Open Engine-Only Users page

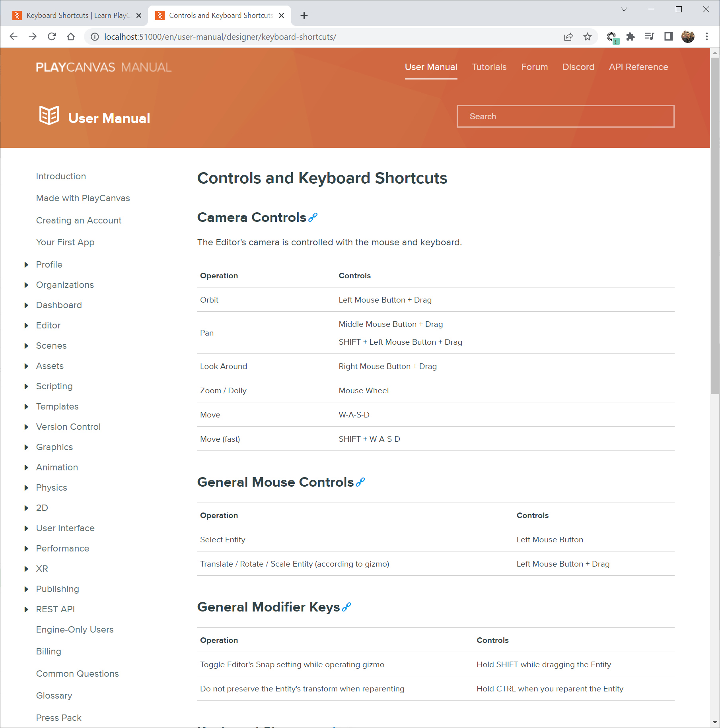coord(75,629)
